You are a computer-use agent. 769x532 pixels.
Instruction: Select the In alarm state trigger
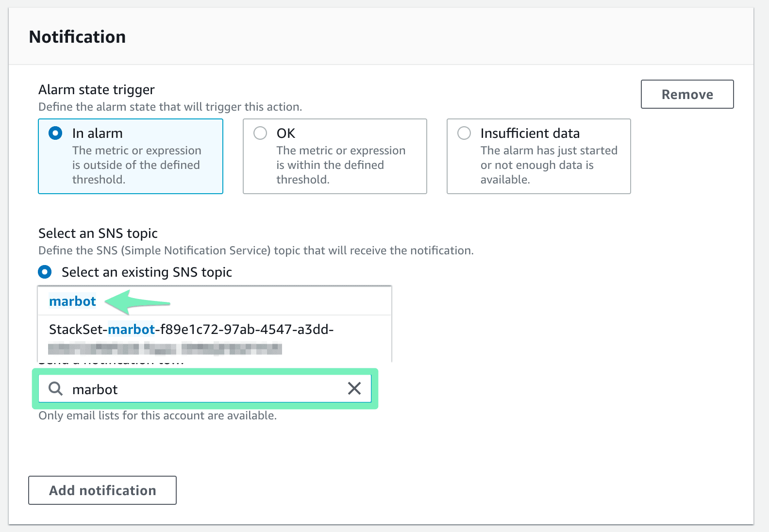tap(131, 156)
